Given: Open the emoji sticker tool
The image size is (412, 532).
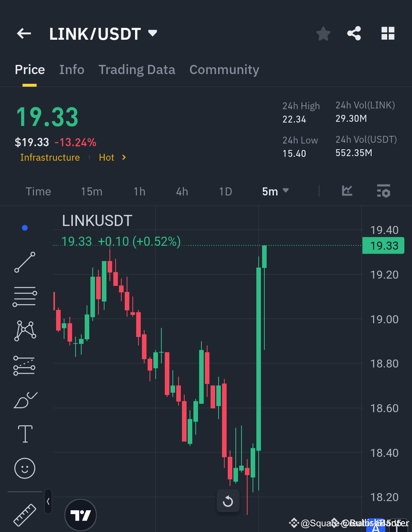Looking at the screenshot, I should pyautogui.click(x=25, y=468).
